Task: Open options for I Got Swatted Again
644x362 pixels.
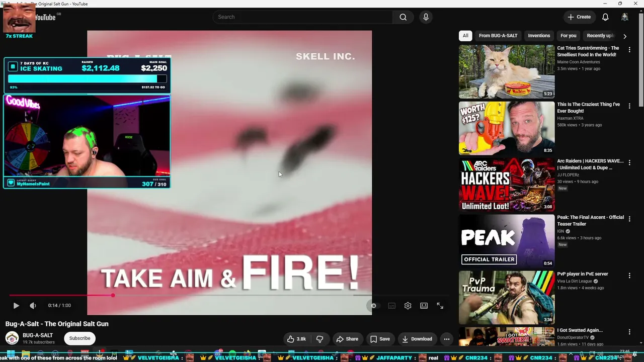Action: [629, 332]
